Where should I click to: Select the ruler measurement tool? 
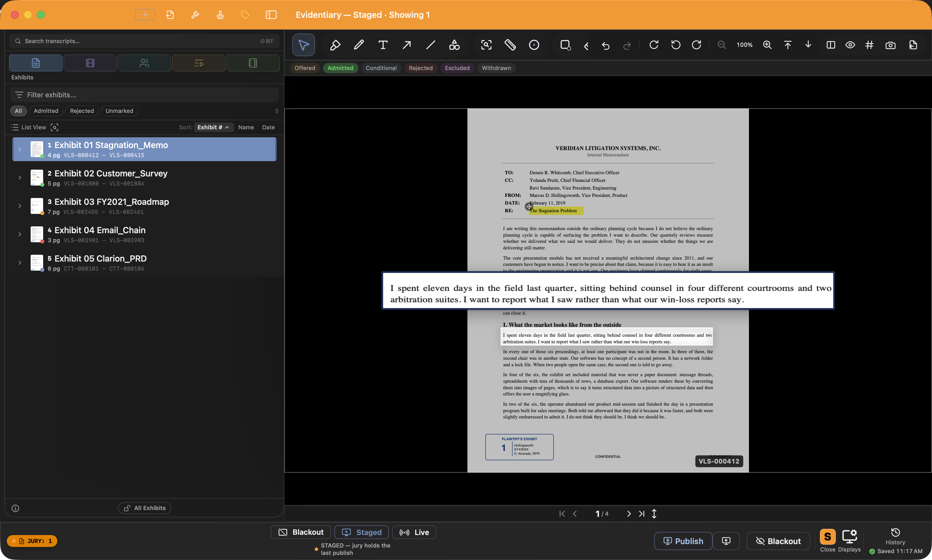[510, 45]
